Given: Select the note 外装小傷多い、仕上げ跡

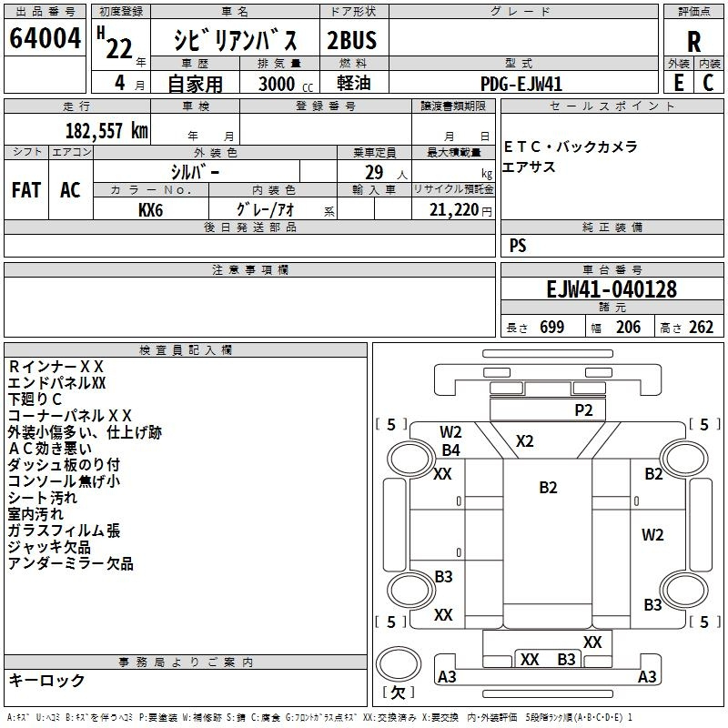Looking at the screenshot, I should [x=85, y=431].
